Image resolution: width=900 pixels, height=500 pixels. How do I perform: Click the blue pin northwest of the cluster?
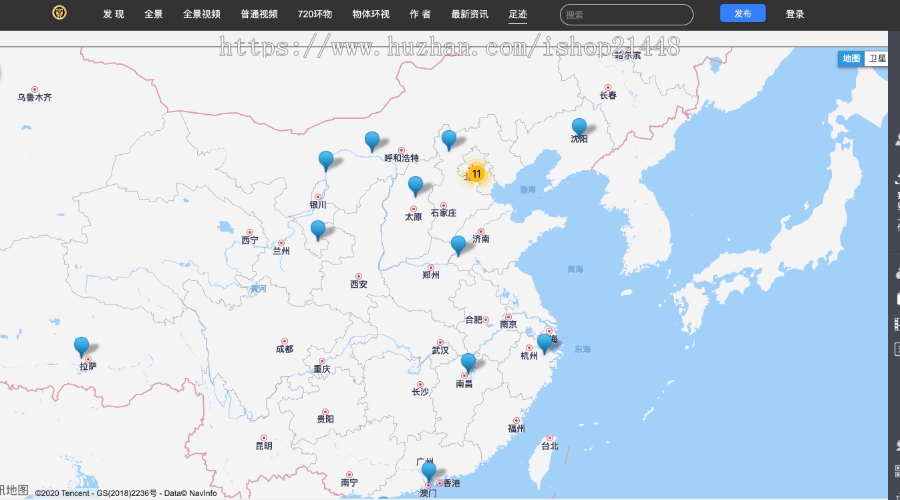[x=449, y=139]
